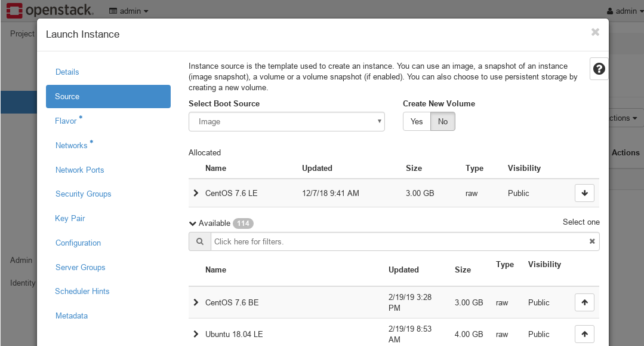
Task: Go to the Key Pair settings
Action: (70, 218)
